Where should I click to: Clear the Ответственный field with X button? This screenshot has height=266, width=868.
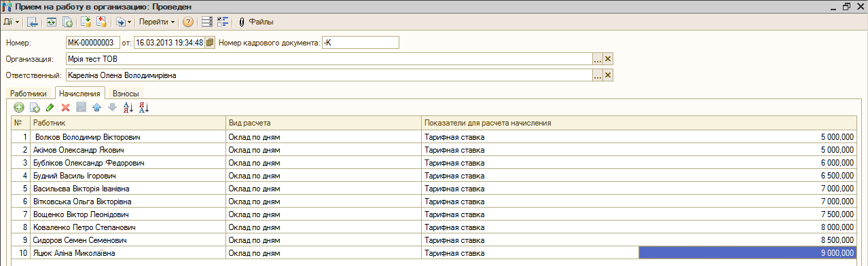point(609,75)
